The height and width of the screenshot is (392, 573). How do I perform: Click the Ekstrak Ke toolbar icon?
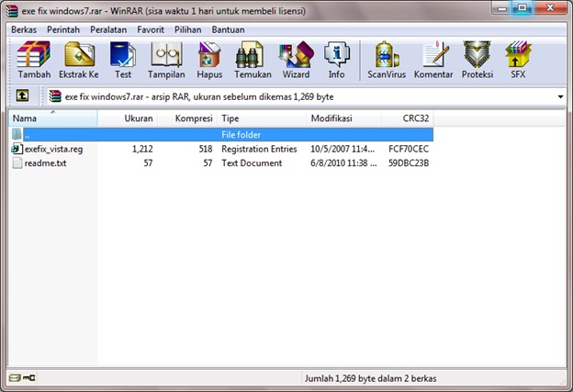[79, 55]
